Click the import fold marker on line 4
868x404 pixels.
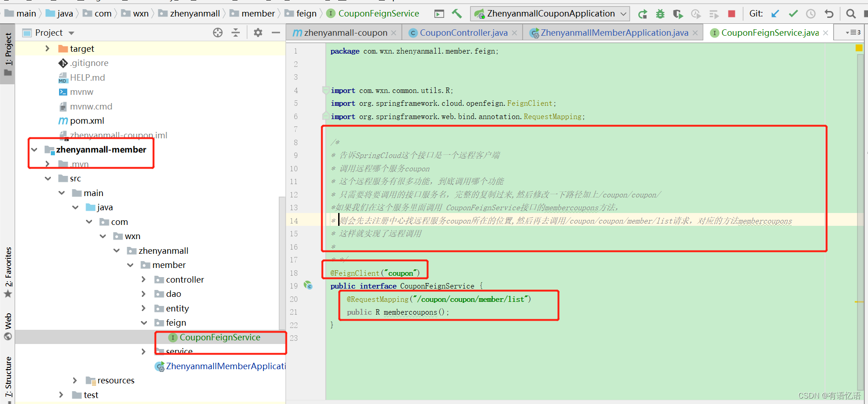pyautogui.click(x=325, y=90)
